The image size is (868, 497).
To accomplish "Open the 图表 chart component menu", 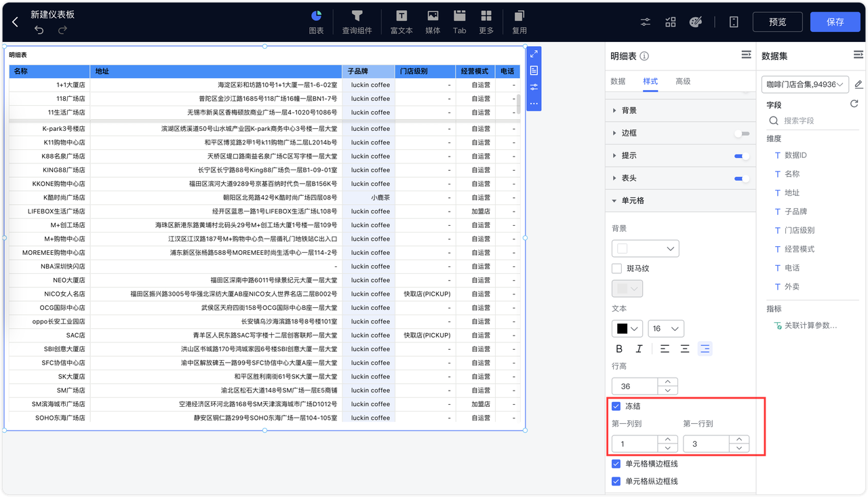I will click(x=316, y=22).
